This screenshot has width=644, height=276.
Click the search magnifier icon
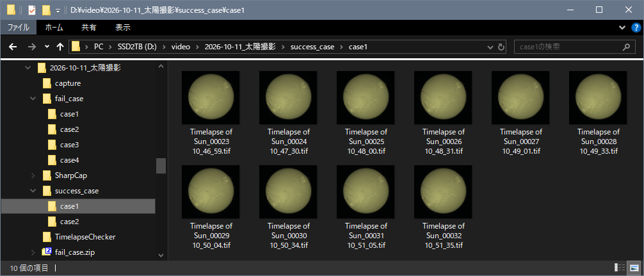coord(626,47)
